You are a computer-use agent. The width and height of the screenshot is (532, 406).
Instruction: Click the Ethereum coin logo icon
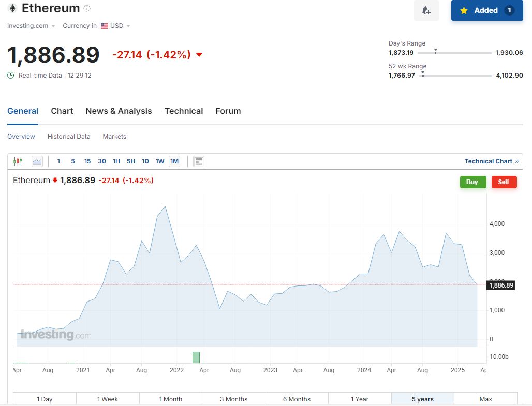coord(12,8)
